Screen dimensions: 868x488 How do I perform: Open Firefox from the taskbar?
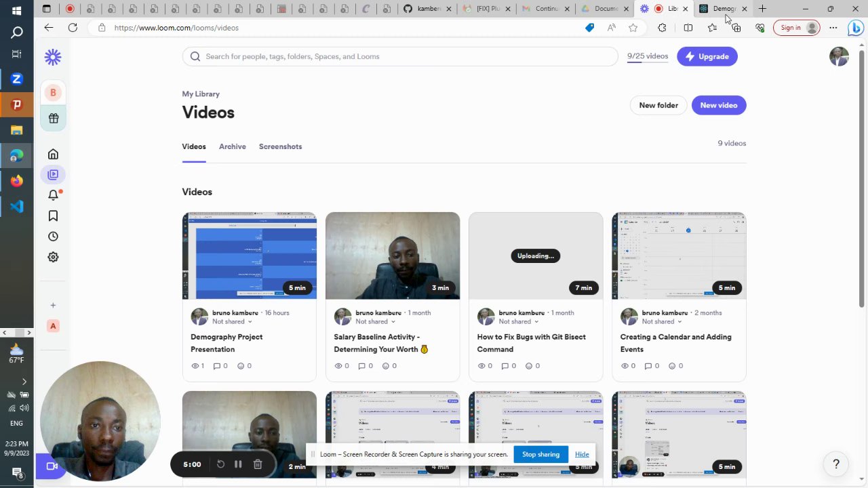click(x=17, y=181)
